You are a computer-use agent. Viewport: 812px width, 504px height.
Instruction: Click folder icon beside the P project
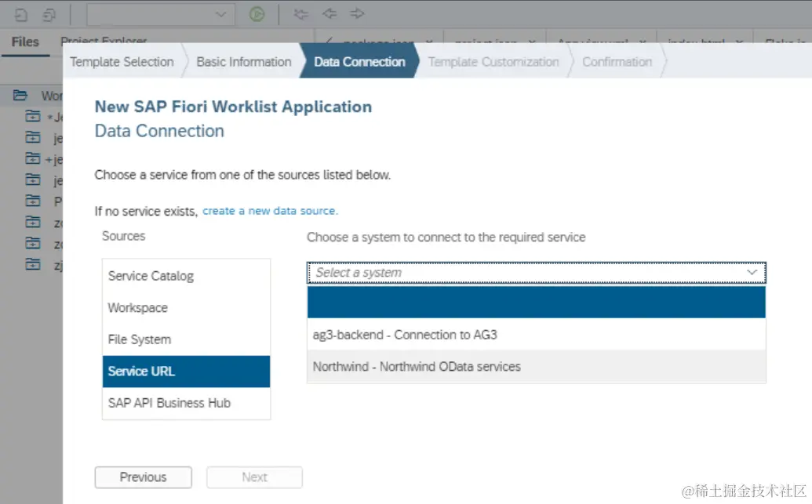[x=32, y=201]
